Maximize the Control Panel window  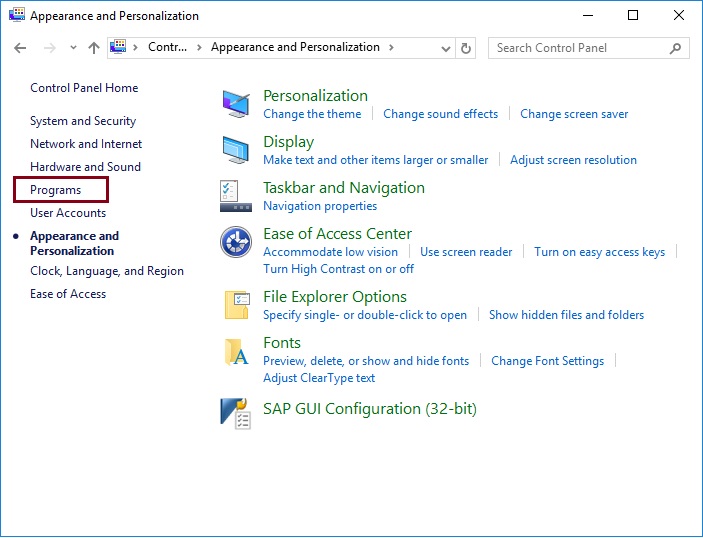tap(633, 15)
